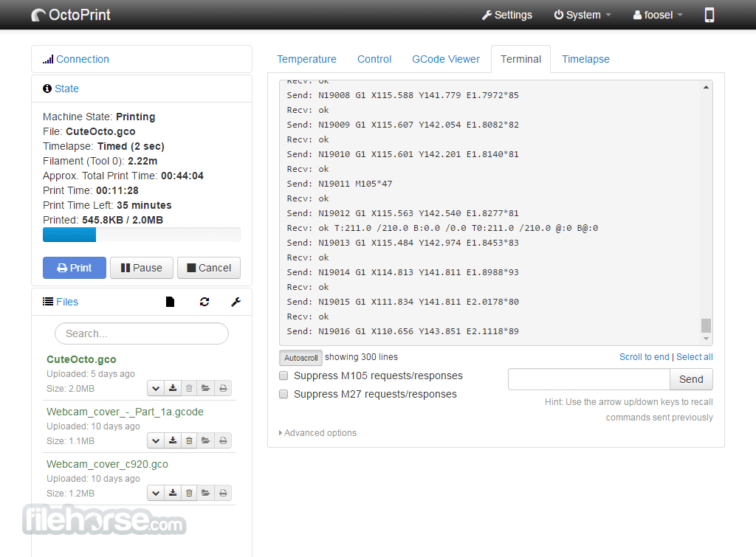756x557 pixels.
Task: Delete Webcam_cover_c920.gco
Action: pyautogui.click(x=189, y=493)
